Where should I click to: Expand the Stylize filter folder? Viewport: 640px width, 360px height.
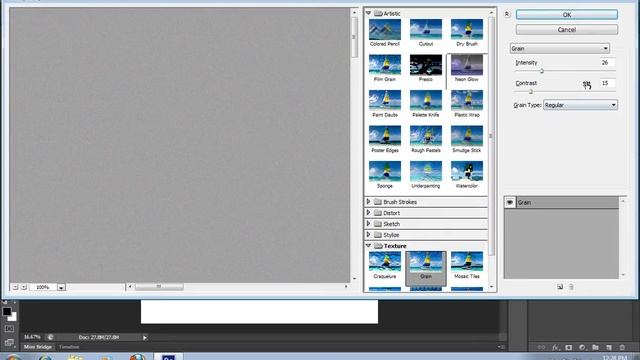point(368,235)
